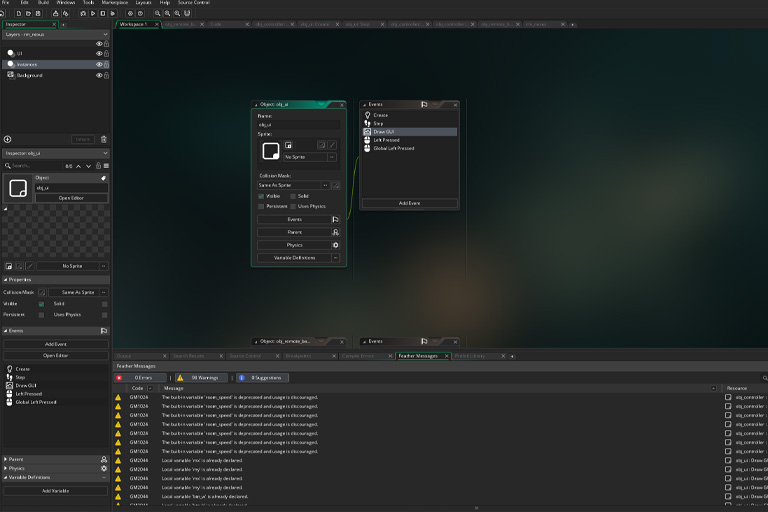The width and height of the screenshot is (768, 512).
Task: Hide the Instances layer with eye icon
Action: (99, 64)
